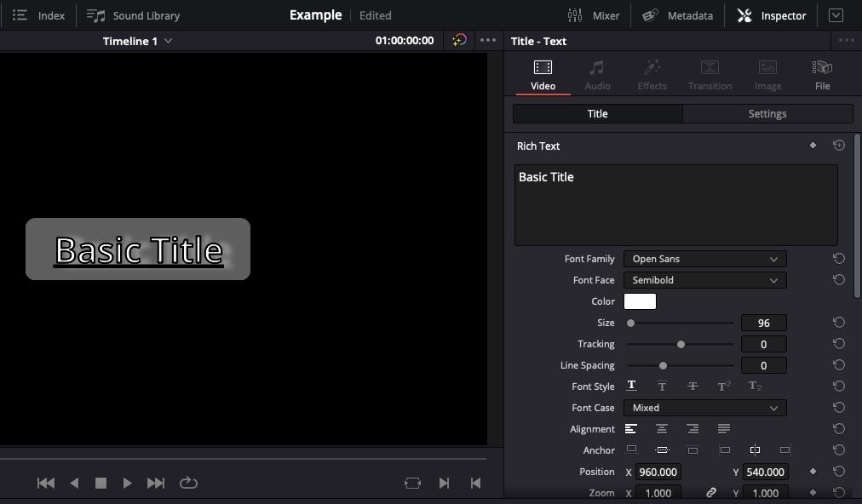The width and height of the screenshot is (862, 504).
Task: Open the Font Family dropdown
Action: pyautogui.click(x=704, y=259)
